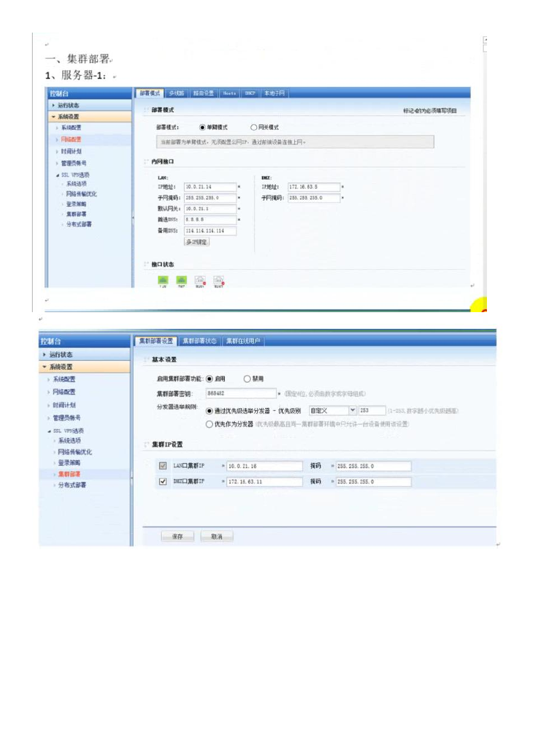Click LAN口集群IP field showing 10.0.21.16
535x756 pixels.
point(265,466)
